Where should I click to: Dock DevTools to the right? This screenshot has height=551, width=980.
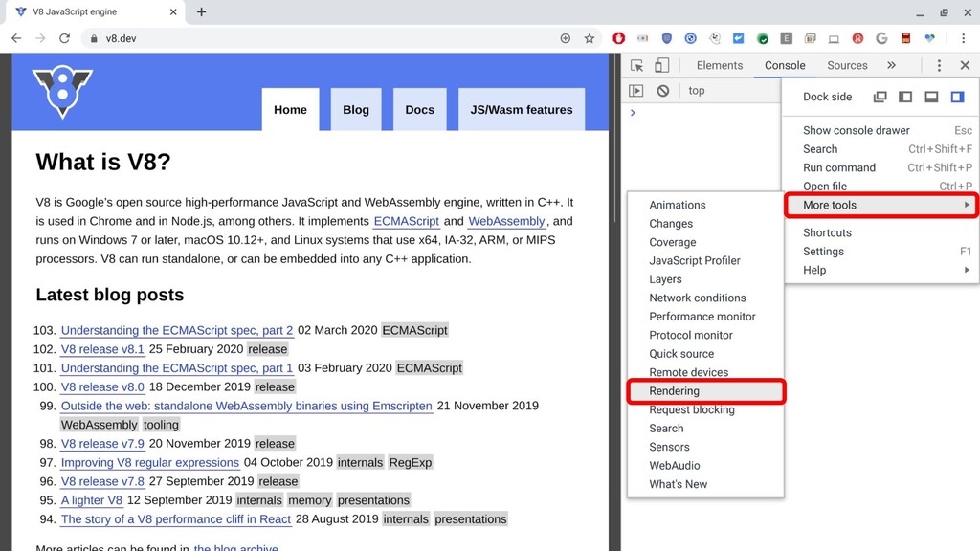coord(957,97)
